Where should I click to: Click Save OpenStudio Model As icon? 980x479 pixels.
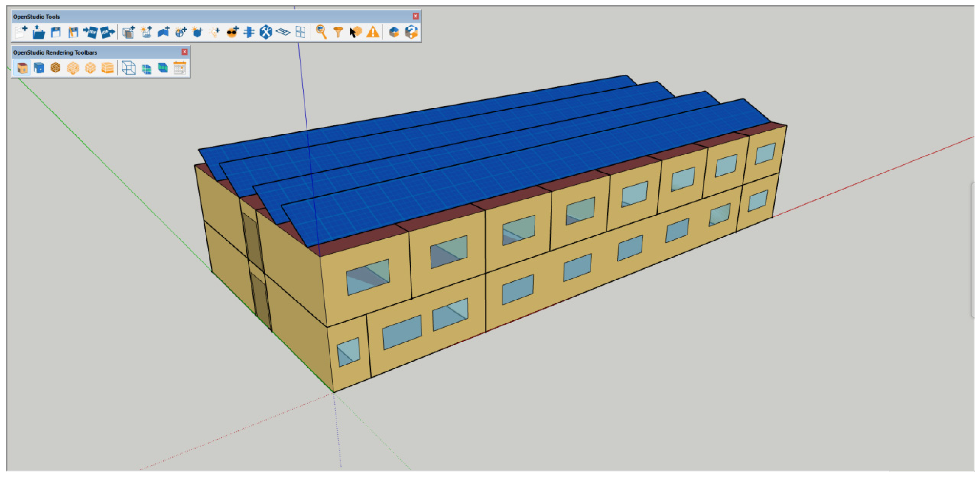coord(73,32)
